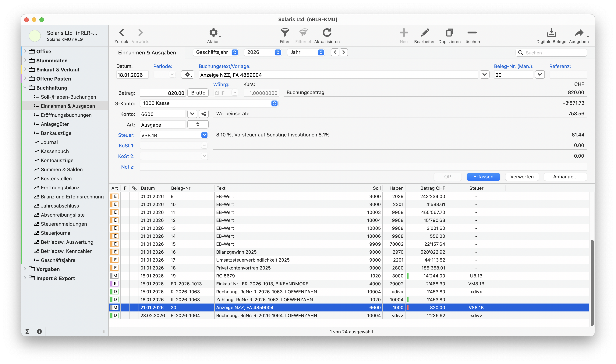
Task: Toggle the Art Ausgabe stepper control
Action: (198, 124)
